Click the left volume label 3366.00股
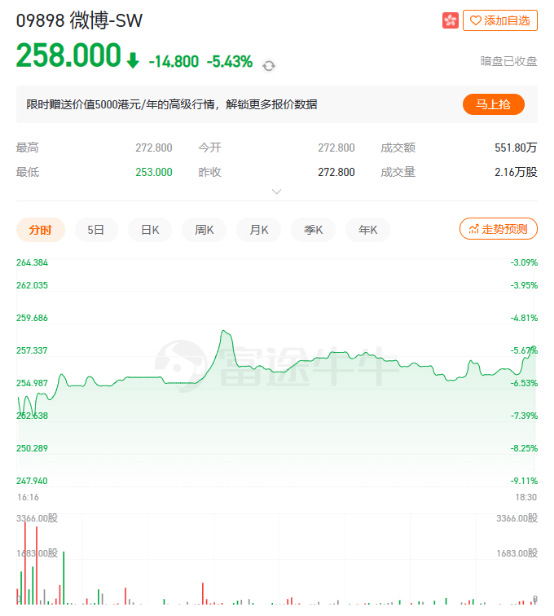This screenshot has height=616, width=554. click(37, 518)
